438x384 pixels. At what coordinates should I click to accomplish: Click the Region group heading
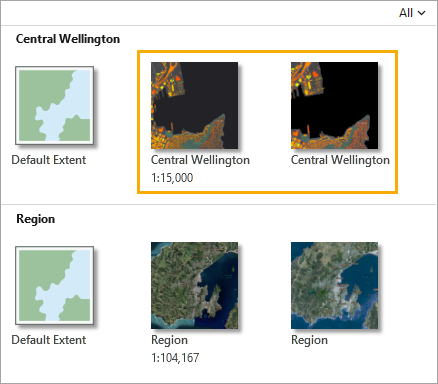[36, 219]
